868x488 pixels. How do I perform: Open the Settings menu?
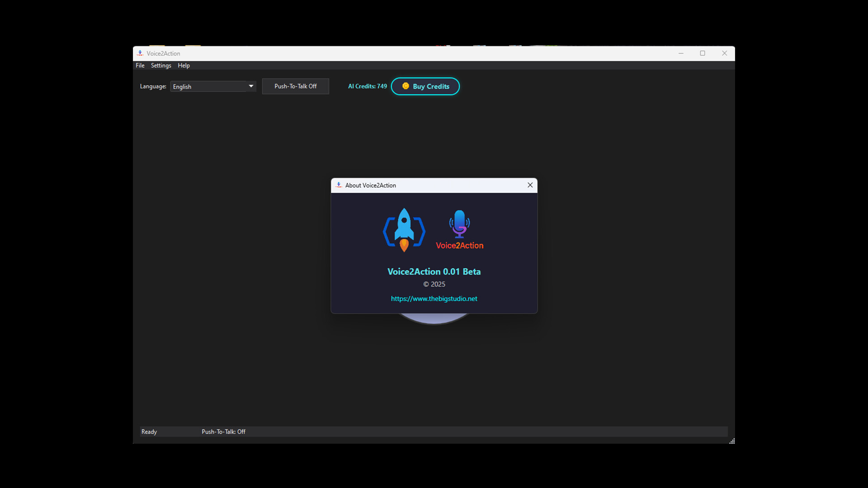click(x=160, y=66)
